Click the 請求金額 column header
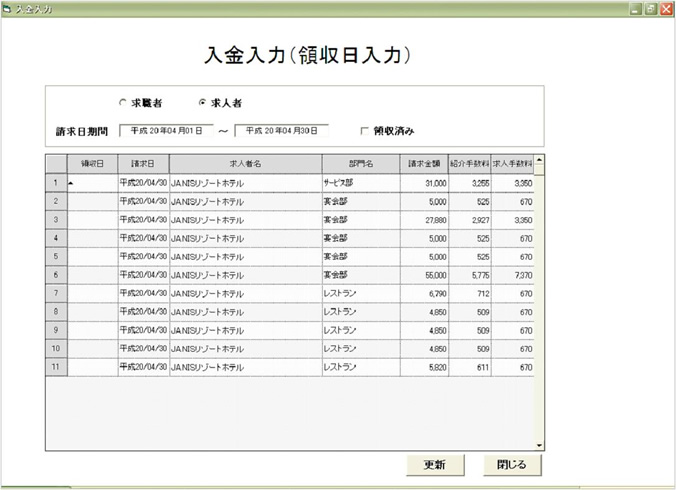Image resolution: width=676 pixels, height=490 pixels. pyautogui.click(x=425, y=164)
